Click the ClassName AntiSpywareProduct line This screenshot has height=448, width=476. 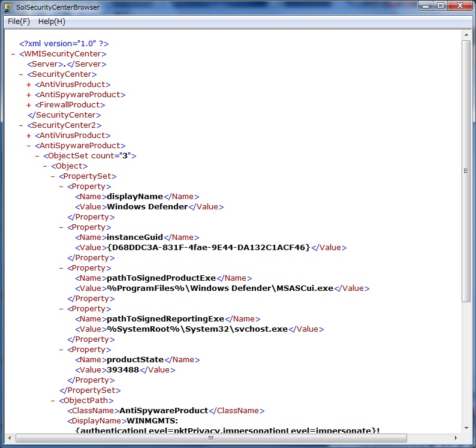click(x=165, y=411)
